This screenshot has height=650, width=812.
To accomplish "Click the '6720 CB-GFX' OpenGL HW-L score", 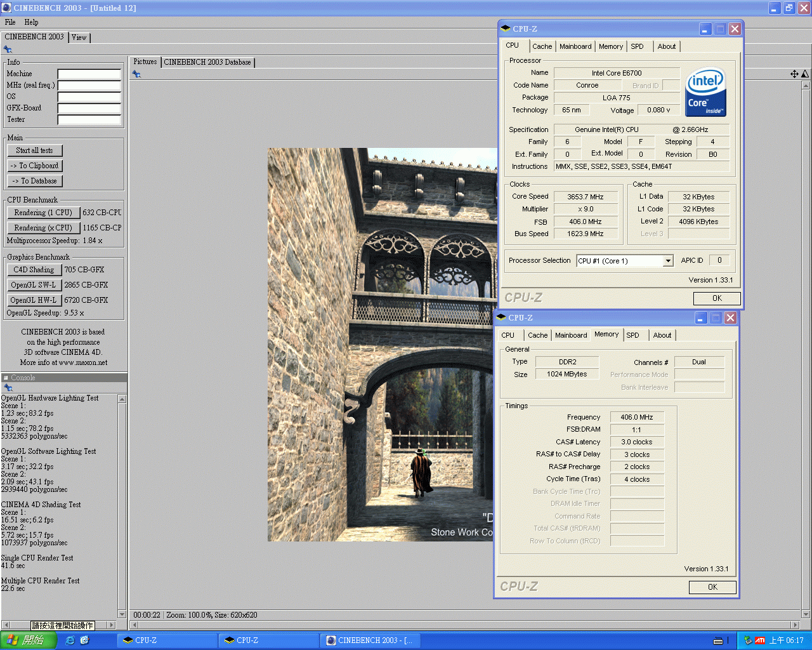I will tap(86, 300).
